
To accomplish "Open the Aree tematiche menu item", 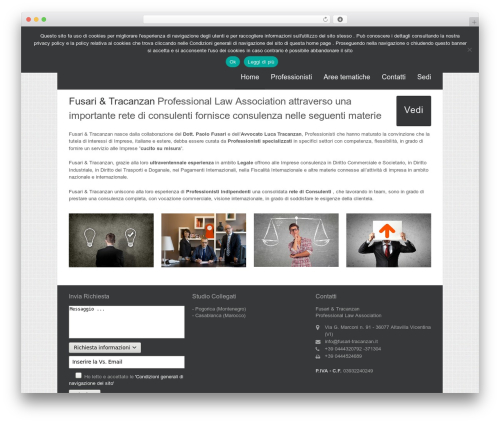I will (347, 77).
